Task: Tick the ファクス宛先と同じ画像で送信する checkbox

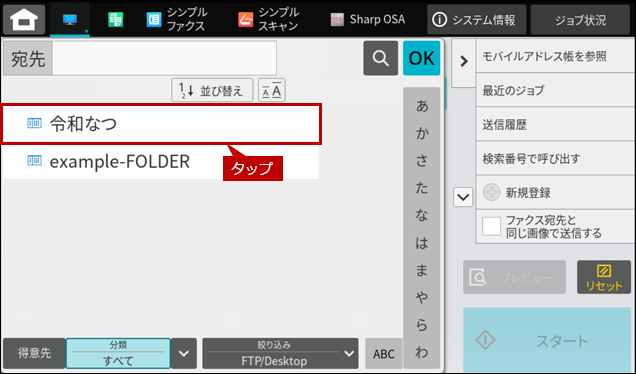Action: point(491,226)
